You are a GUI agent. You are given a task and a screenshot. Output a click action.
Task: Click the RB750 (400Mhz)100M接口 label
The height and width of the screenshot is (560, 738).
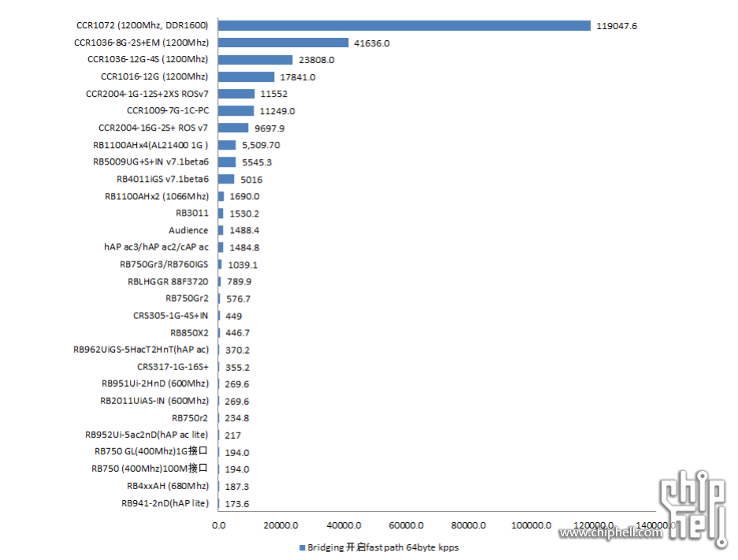click(150, 469)
